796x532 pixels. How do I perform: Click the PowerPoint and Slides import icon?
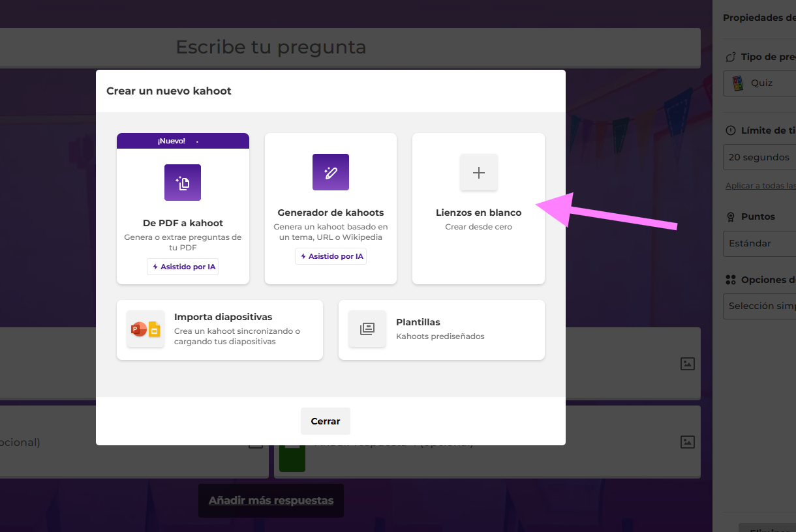pos(145,329)
